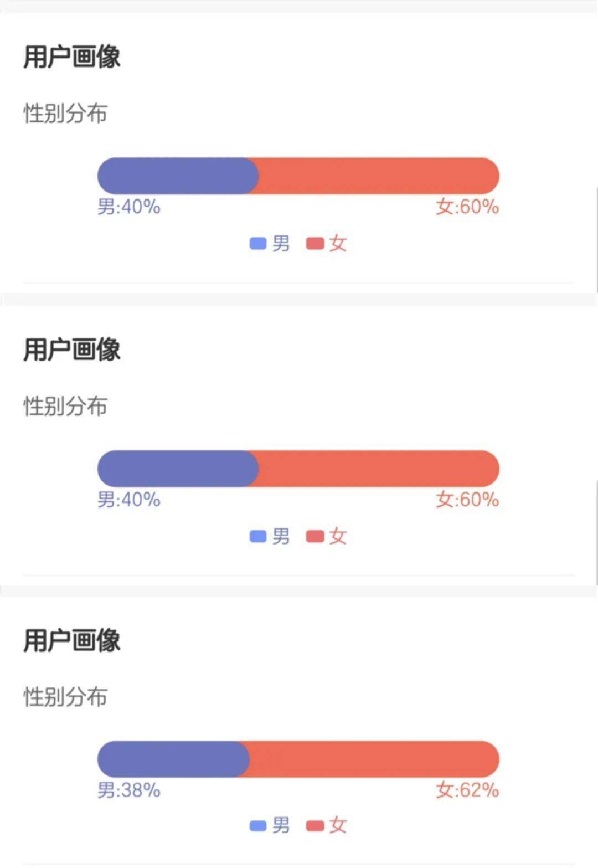Click 性别分布 subtitle in the middle card
598x868 pixels.
click(x=65, y=406)
